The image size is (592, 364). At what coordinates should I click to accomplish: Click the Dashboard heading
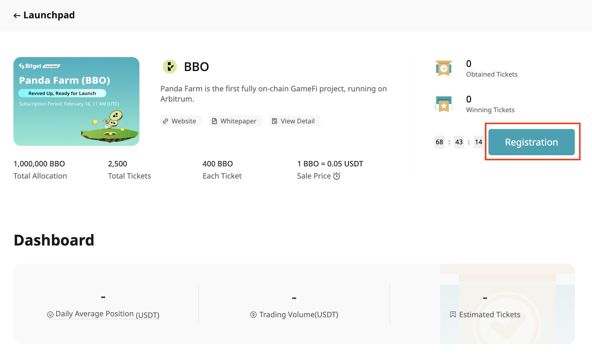coord(54,240)
